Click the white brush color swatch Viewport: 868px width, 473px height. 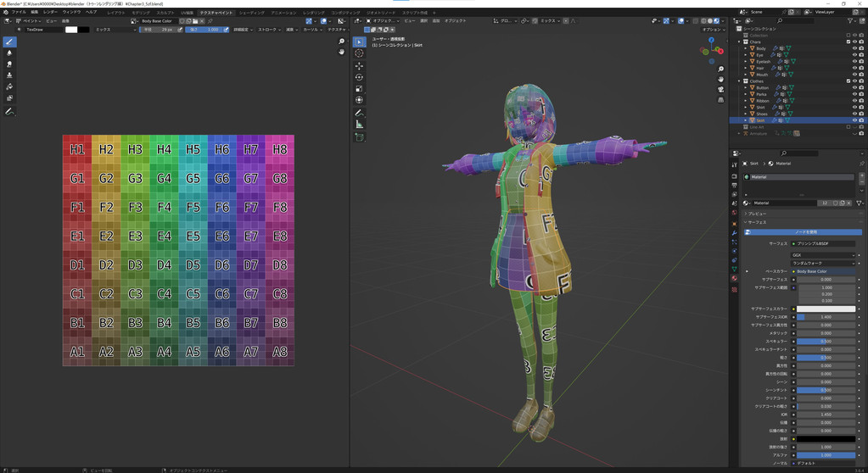pyautogui.click(x=71, y=30)
